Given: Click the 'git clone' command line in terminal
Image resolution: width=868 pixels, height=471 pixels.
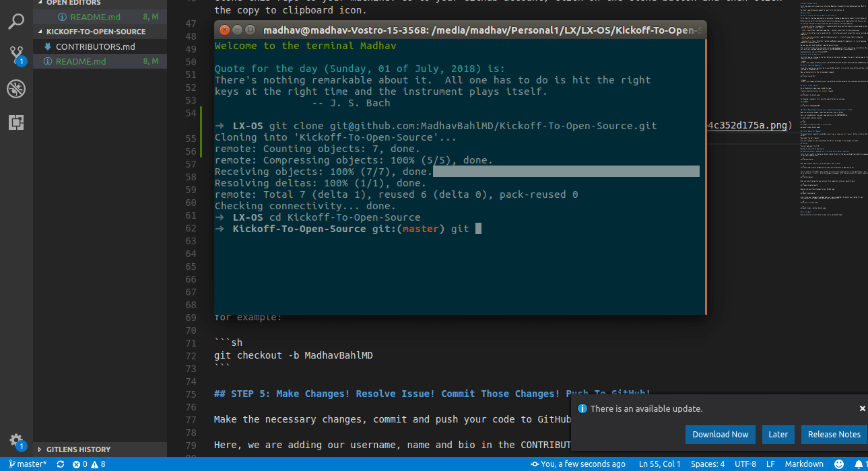Looking at the screenshot, I should [436, 126].
